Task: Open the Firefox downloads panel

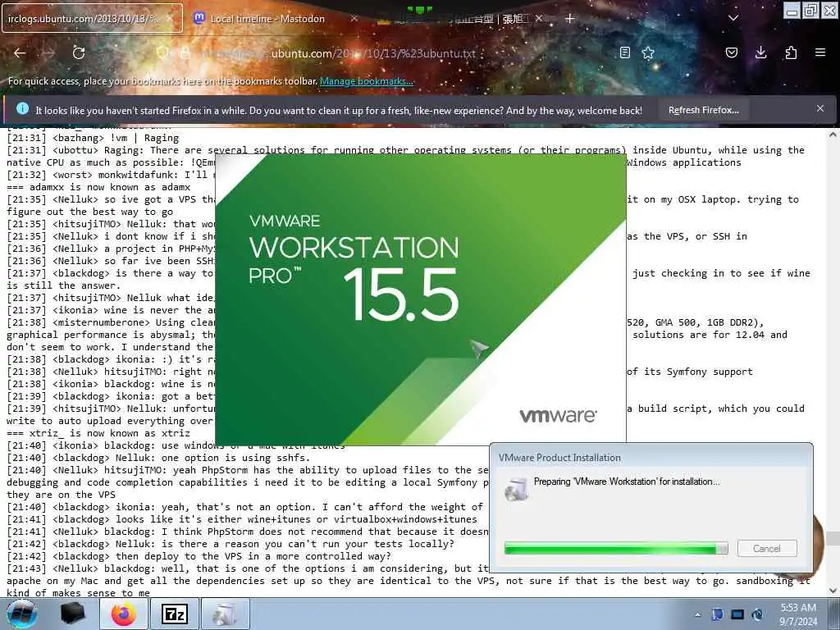Action: pyautogui.click(x=760, y=52)
